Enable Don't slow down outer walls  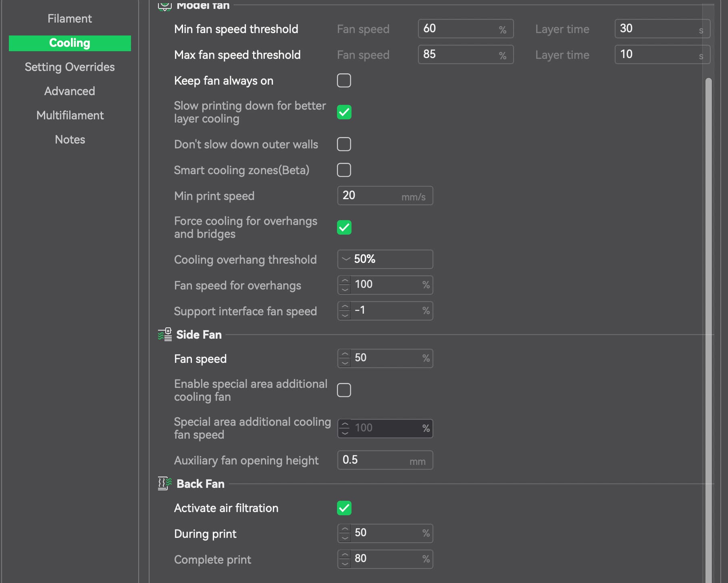(344, 144)
